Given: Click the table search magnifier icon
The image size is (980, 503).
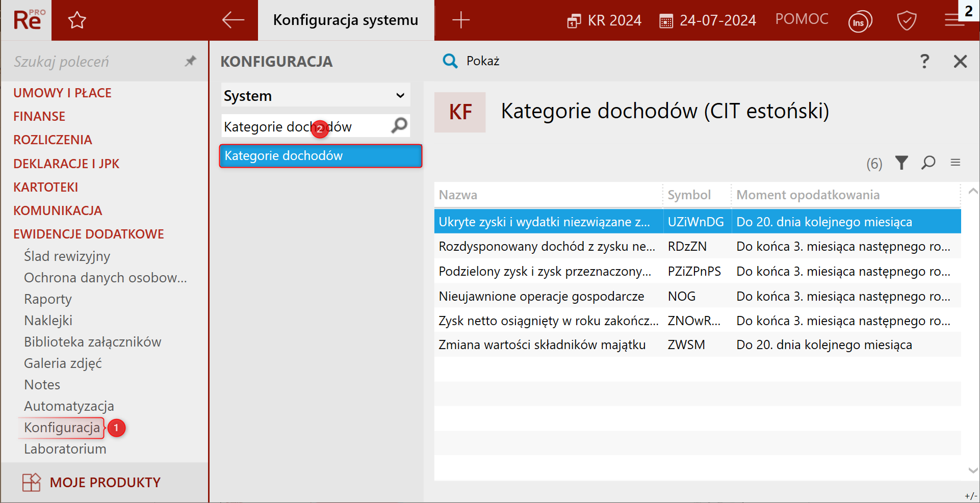Looking at the screenshot, I should click(x=928, y=163).
